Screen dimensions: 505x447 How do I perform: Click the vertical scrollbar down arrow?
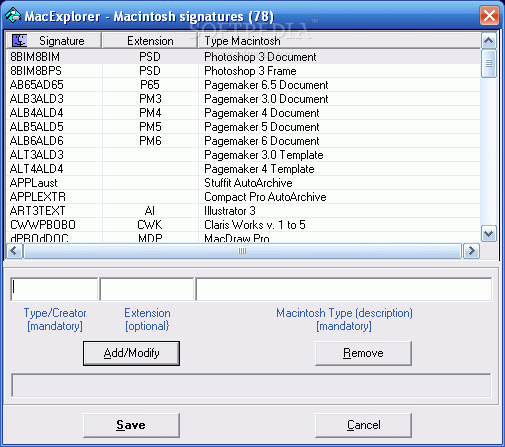click(x=489, y=234)
